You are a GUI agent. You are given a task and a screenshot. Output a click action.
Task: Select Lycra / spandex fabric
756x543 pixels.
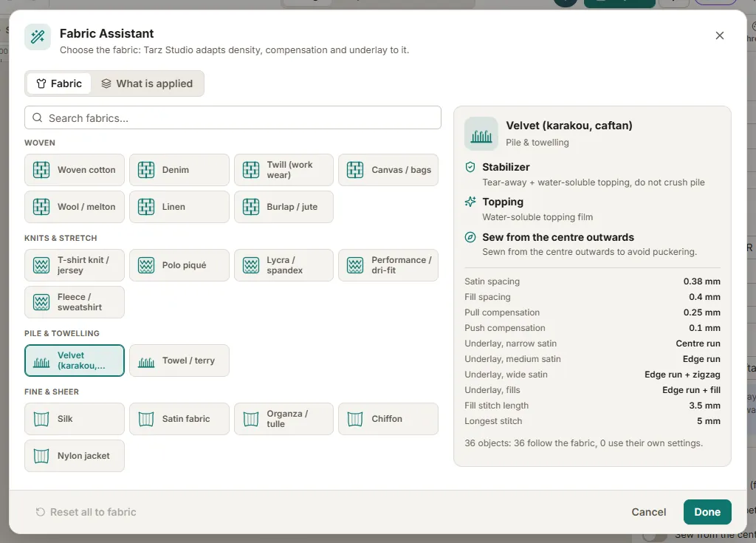[283, 265]
